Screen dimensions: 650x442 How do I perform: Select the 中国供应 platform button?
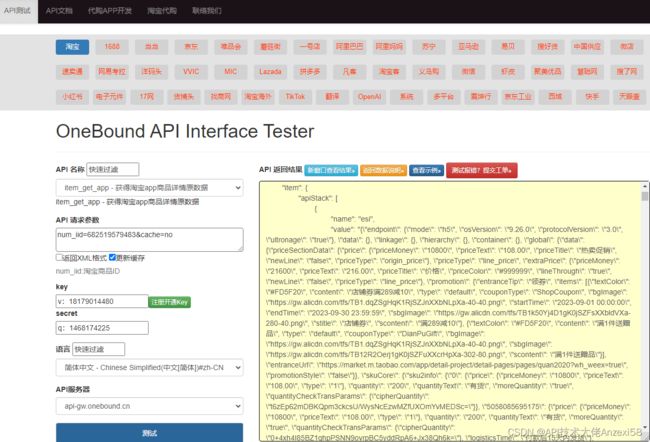587,47
